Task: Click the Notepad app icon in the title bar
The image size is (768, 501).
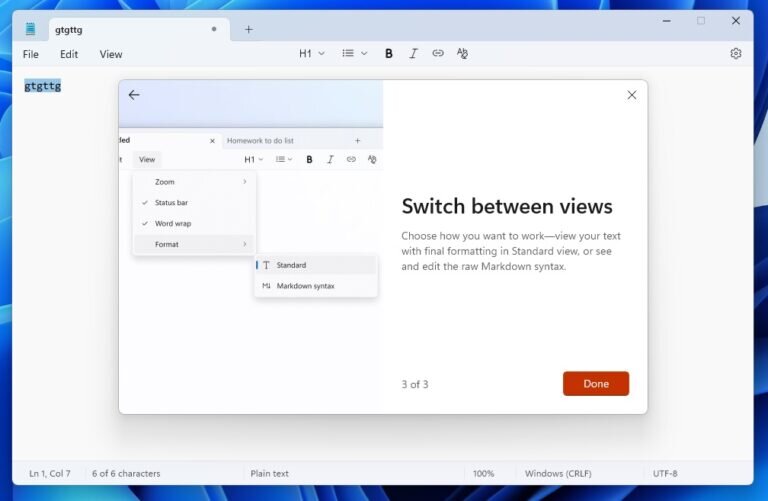Action: [x=33, y=29]
